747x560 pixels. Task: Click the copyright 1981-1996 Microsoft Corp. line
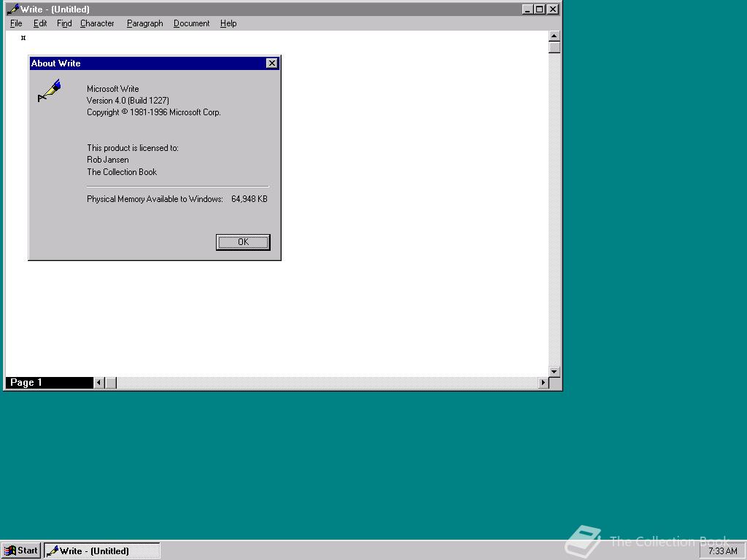pyautogui.click(x=153, y=112)
